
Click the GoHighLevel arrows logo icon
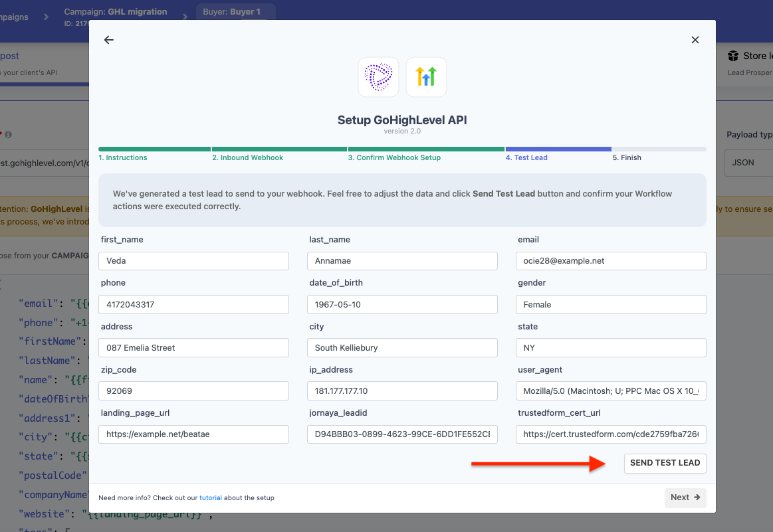tap(427, 77)
